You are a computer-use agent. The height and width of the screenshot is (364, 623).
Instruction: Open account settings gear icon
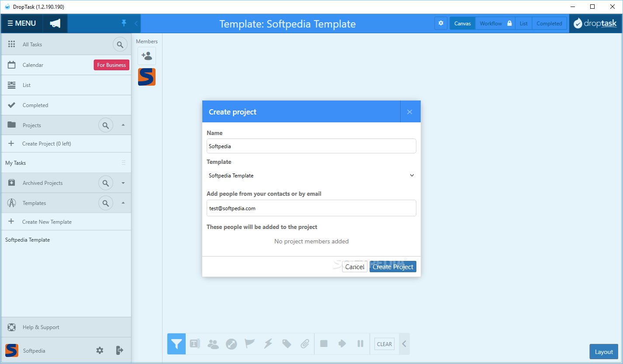[x=100, y=350]
